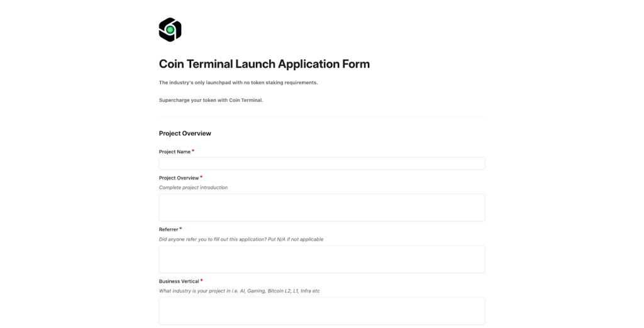The width and height of the screenshot is (644, 328).
Task: Click the Business Vertical field label
Action: point(179,282)
